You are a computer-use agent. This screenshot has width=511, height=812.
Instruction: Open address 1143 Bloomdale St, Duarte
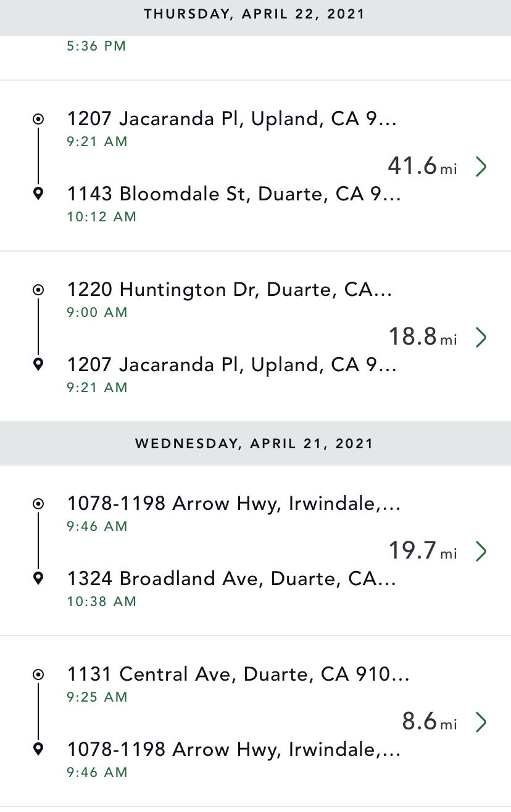pyautogui.click(x=234, y=194)
